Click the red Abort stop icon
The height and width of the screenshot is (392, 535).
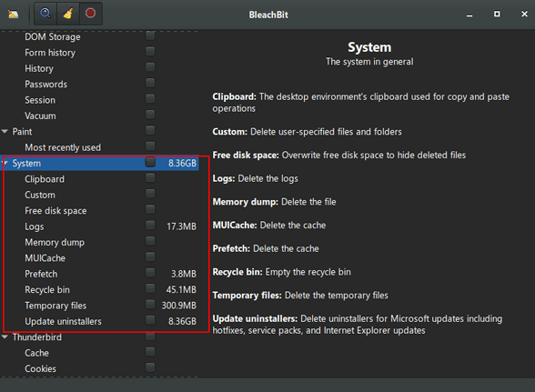(90, 14)
